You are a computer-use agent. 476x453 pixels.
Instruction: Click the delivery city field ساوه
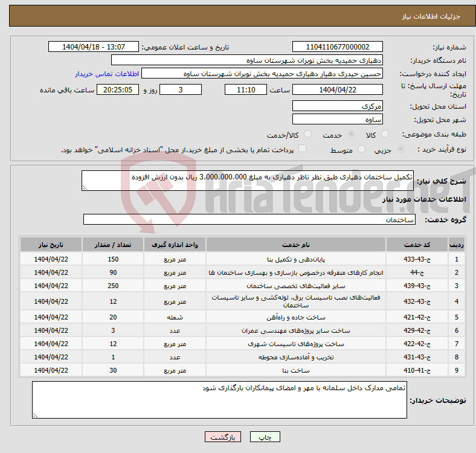337,120
